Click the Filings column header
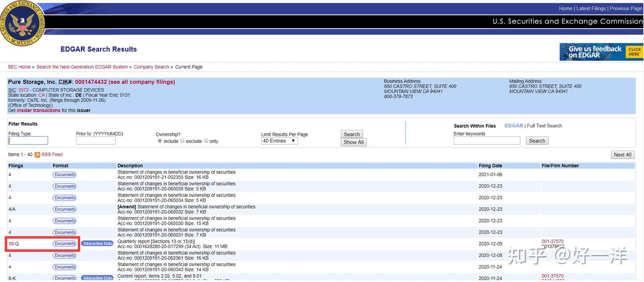The width and height of the screenshot is (644, 282). tap(16, 166)
